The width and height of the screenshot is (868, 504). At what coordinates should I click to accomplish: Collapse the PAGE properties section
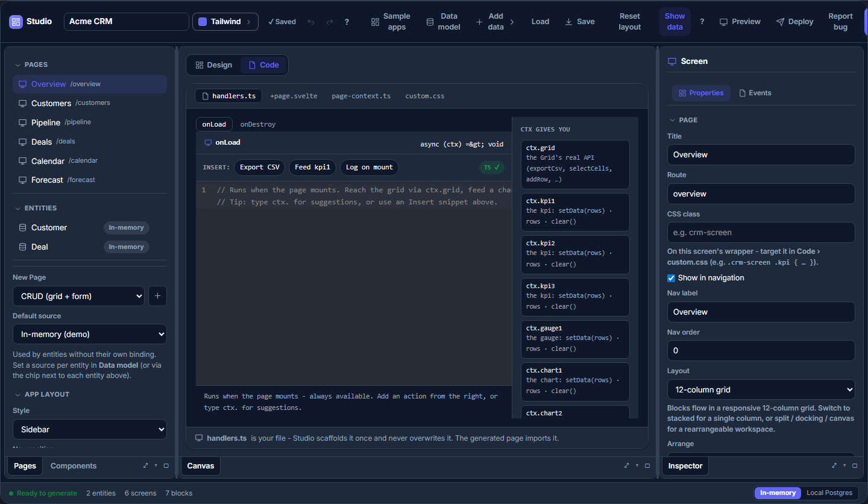pos(683,120)
